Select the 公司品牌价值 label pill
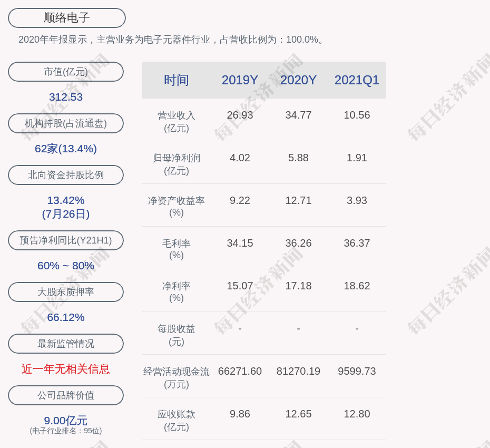 [x=66, y=395]
